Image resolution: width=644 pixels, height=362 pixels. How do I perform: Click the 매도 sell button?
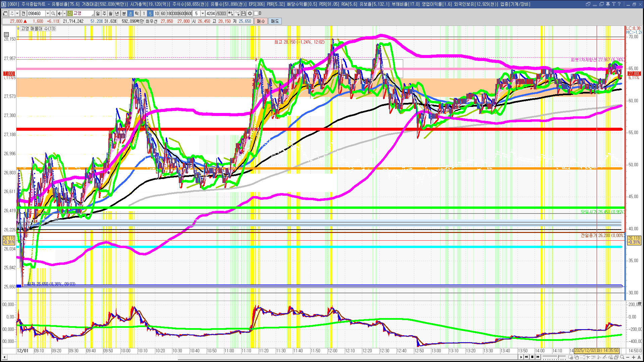[275, 21]
